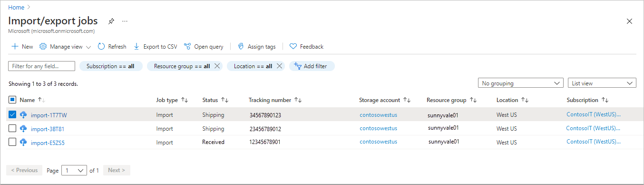The height and width of the screenshot is (185, 644).
Task: Sort by the Location column
Action: click(512, 100)
